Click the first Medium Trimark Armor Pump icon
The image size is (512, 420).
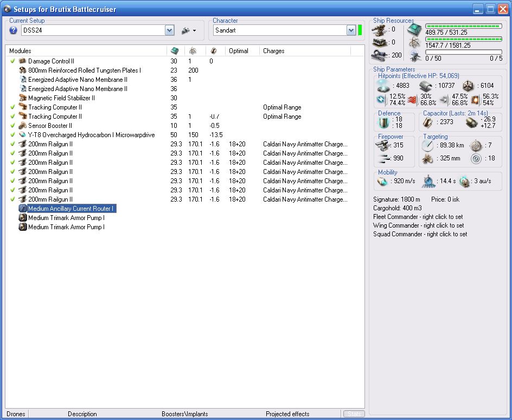[x=23, y=218]
